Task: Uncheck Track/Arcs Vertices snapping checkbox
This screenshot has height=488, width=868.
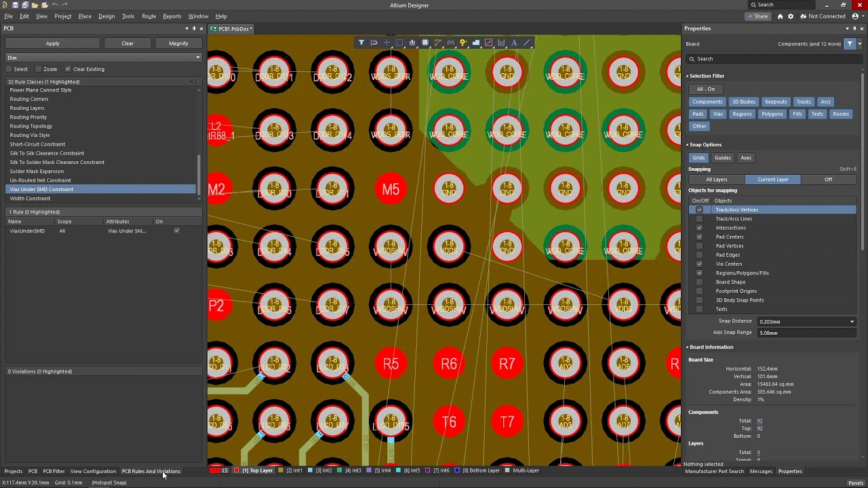Action: [x=699, y=210]
